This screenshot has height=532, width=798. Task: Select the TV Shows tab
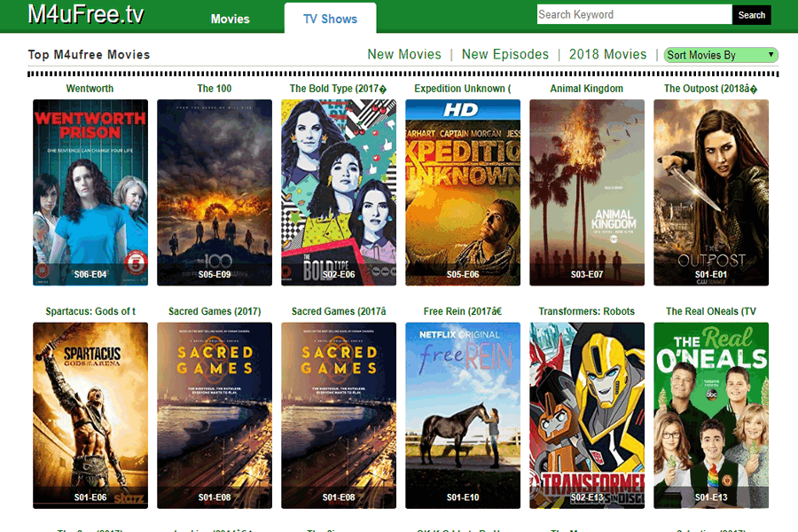click(x=330, y=19)
